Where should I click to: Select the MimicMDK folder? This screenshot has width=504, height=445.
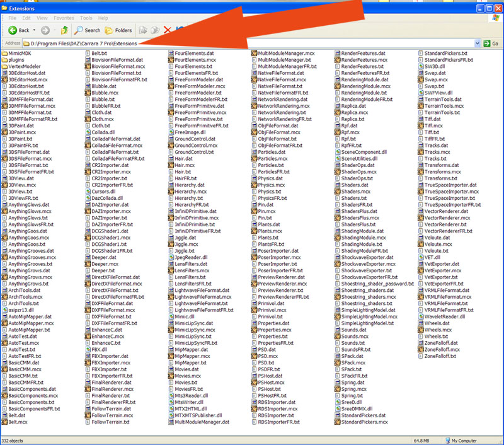[x=16, y=54]
